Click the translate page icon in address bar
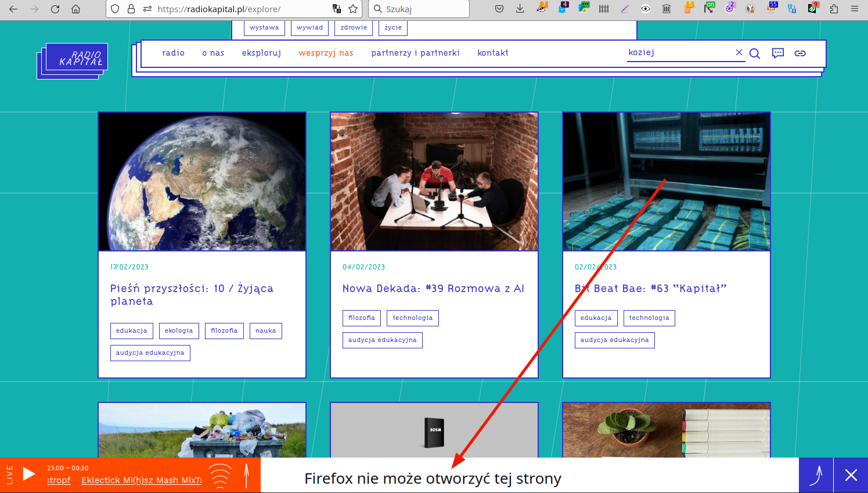 (337, 9)
